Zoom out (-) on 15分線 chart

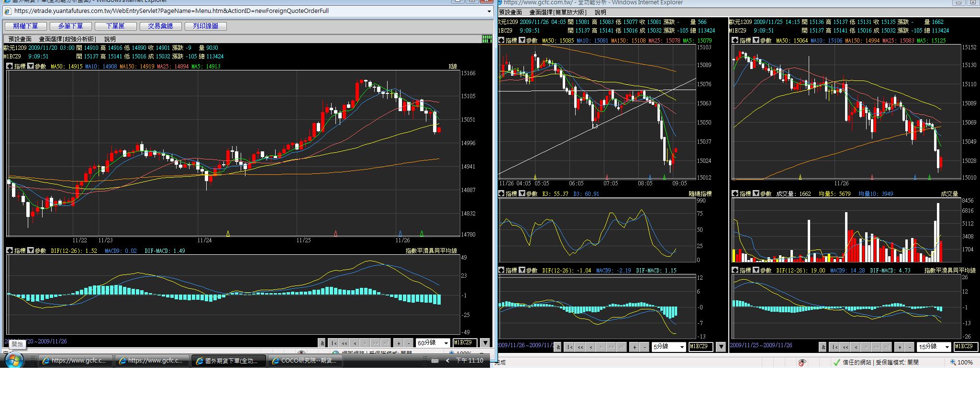tap(910, 347)
